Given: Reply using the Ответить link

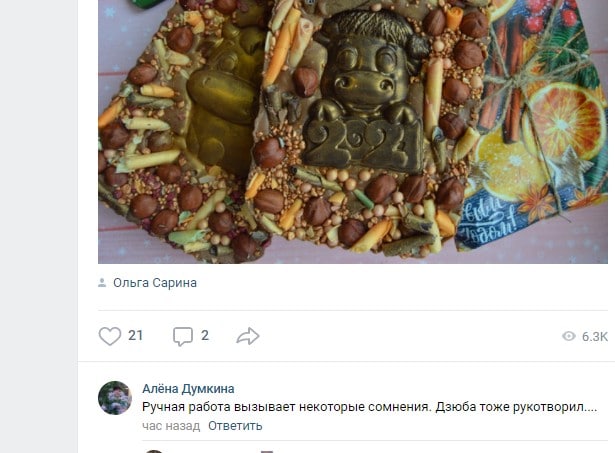Looking at the screenshot, I should click(235, 426).
